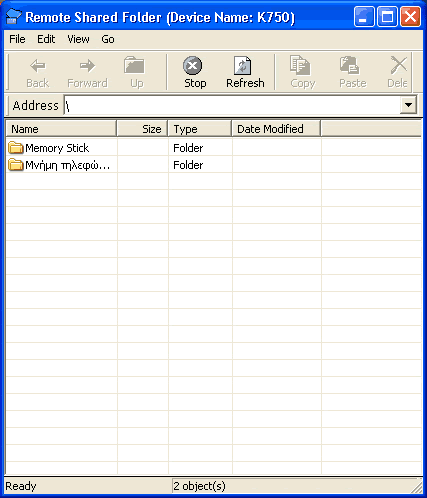Click the Paste toolbar icon
The height and width of the screenshot is (498, 427).
(349, 65)
